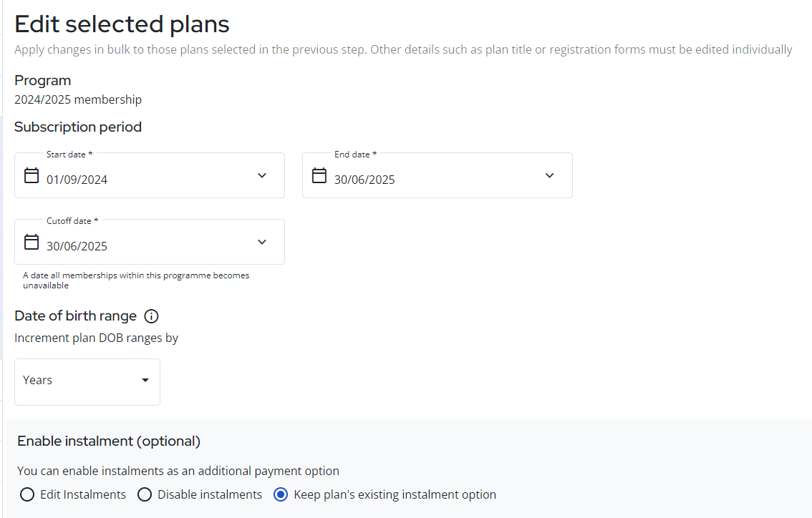Click the Cutoff date helper text
Image resolution: width=812 pixels, height=518 pixels.
click(136, 280)
